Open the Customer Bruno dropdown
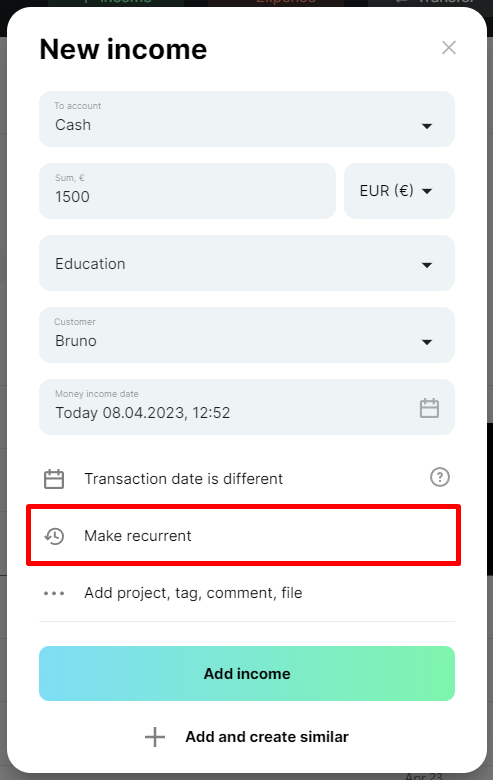Viewport: 493px width, 780px height. (x=247, y=335)
